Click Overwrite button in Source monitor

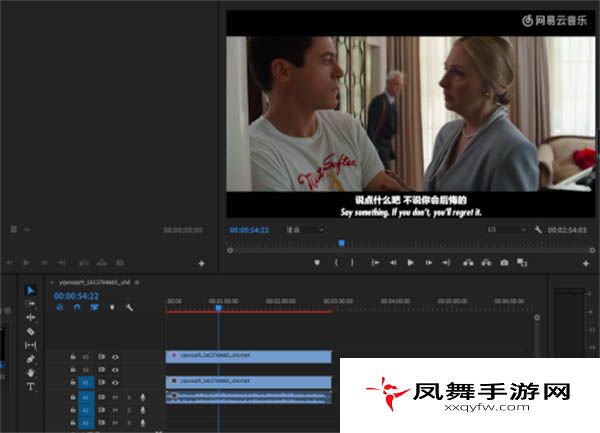[x=102, y=262]
